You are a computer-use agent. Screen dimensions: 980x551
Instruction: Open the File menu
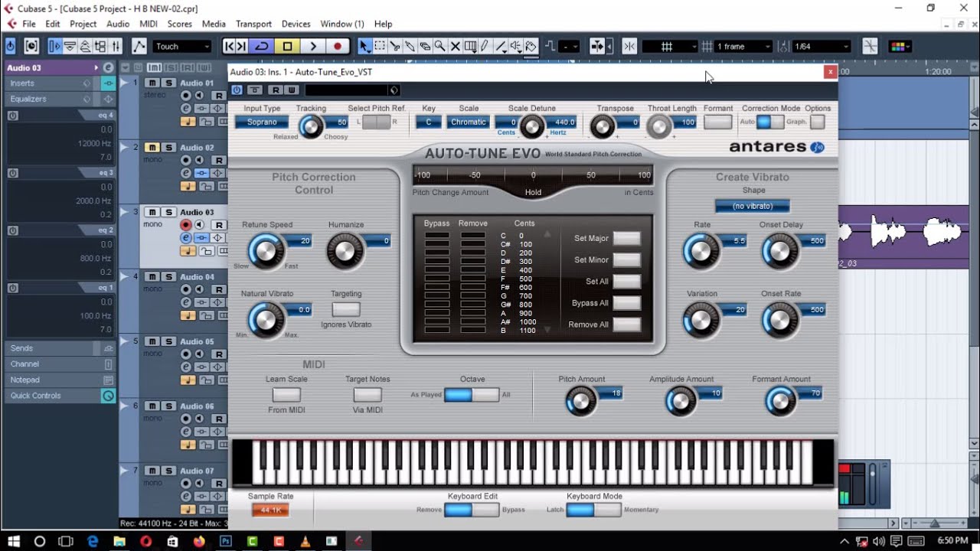coord(29,24)
